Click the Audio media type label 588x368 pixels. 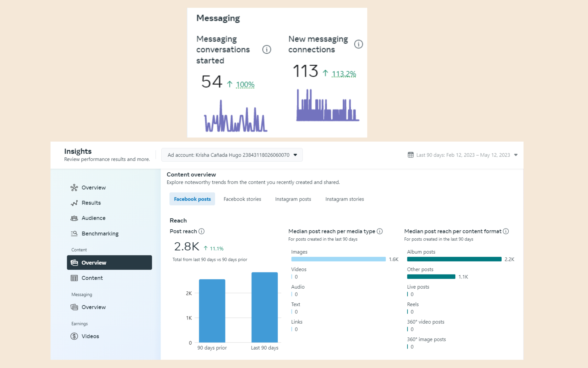pyautogui.click(x=298, y=287)
